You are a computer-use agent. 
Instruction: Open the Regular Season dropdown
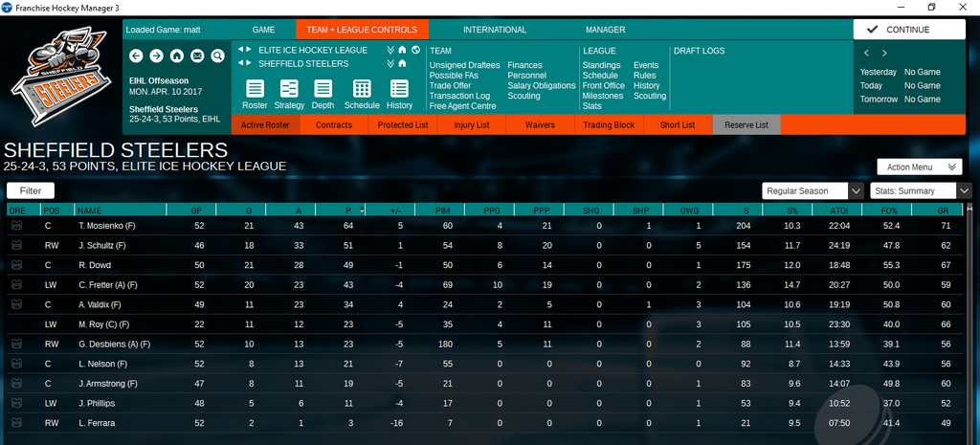click(813, 190)
